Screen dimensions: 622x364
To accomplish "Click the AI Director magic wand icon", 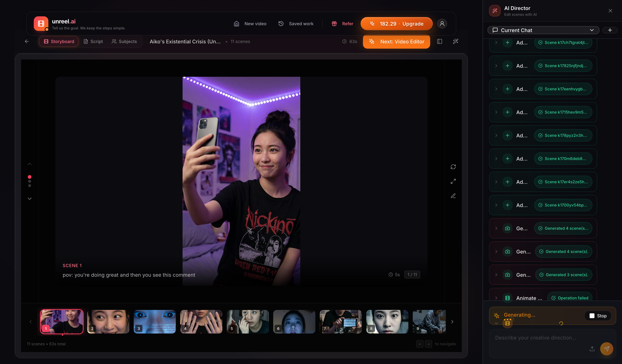I will tap(456, 41).
